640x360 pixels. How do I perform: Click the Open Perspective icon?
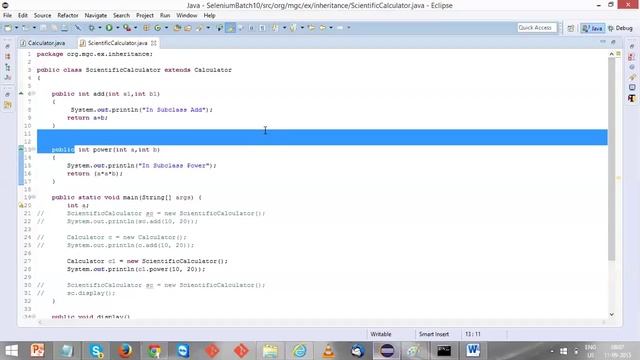(571, 28)
